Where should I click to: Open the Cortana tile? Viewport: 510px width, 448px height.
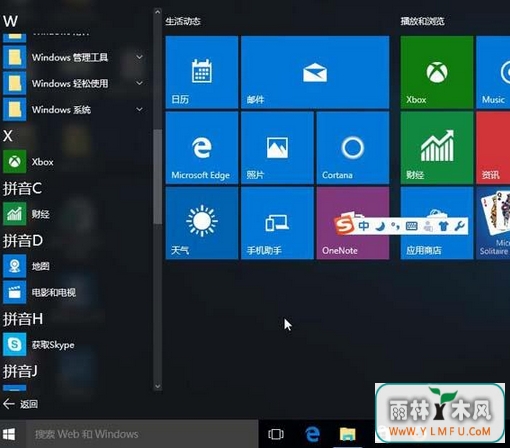point(353,148)
